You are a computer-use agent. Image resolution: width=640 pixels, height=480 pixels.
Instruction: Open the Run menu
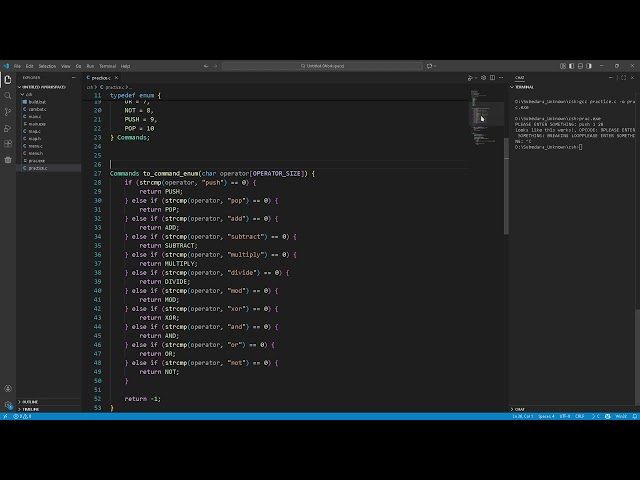coord(90,66)
